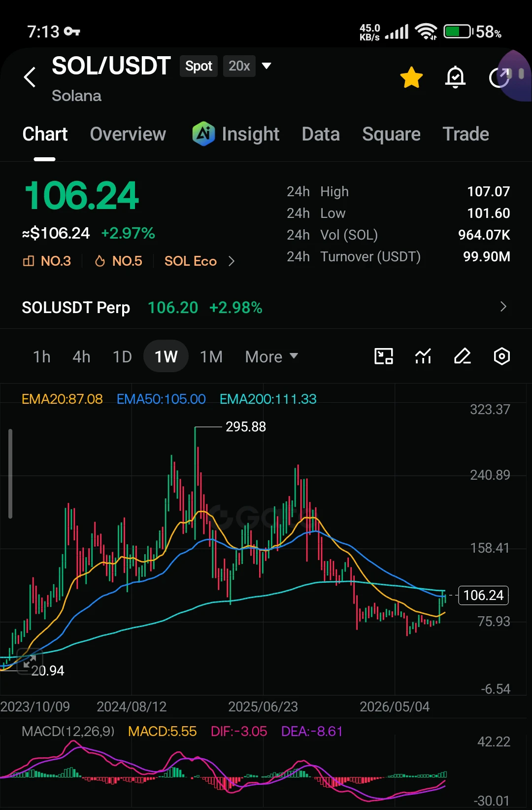Open price alert bell icon
The height and width of the screenshot is (810, 532).
(x=455, y=77)
